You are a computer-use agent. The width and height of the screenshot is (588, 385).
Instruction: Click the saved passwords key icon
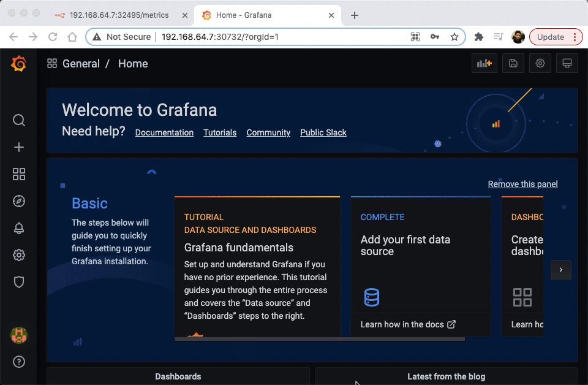[x=435, y=37]
